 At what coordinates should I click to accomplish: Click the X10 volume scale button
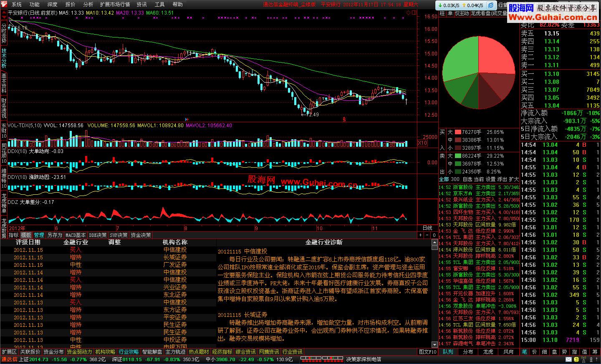[x=422, y=143]
